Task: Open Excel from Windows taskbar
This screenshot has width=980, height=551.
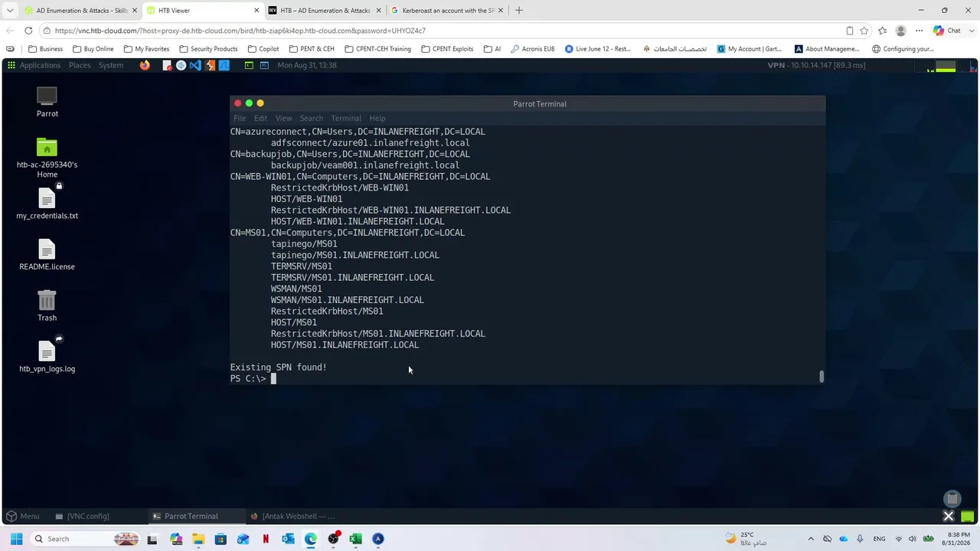Action: [x=355, y=539]
